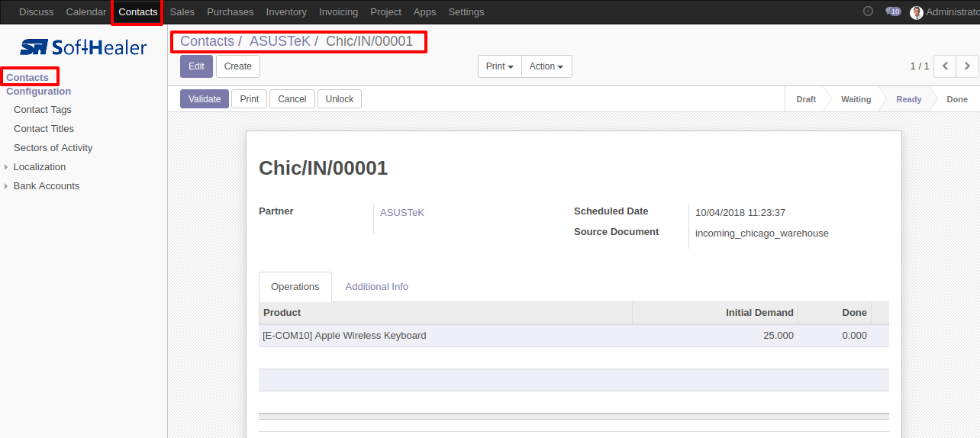
Task: Open the Calendar menu
Action: [x=86, y=12]
